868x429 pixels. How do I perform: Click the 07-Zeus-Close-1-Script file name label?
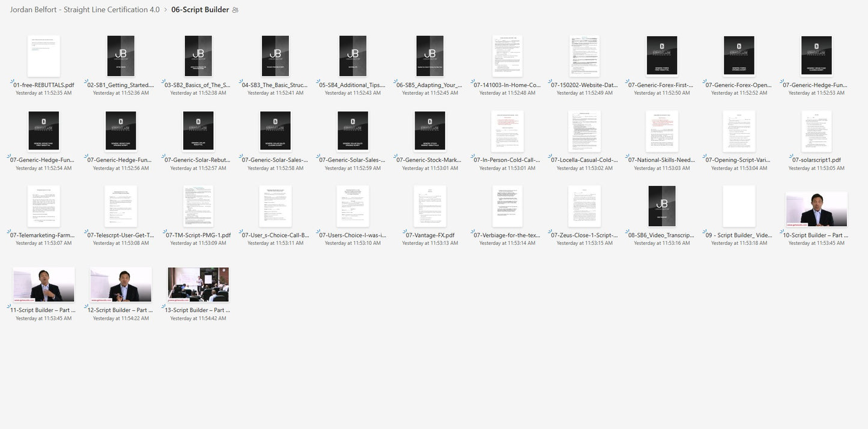coord(584,235)
